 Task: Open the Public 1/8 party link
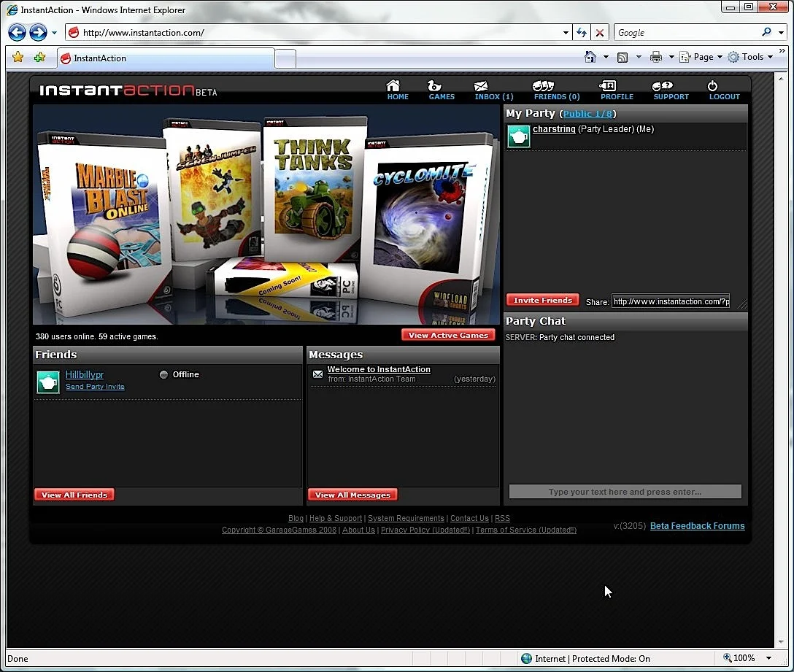click(587, 114)
